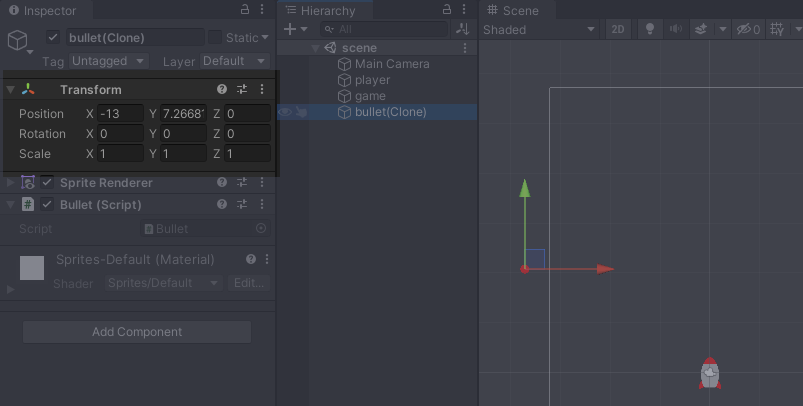Screen dimensions: 803x406
Task: Toggle Scene lighting
Action: click(650, 29)
